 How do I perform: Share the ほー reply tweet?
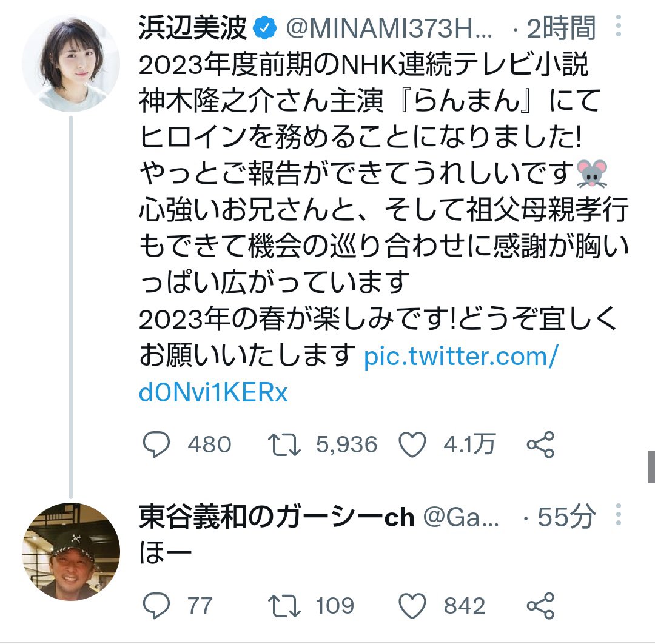[x=540, y=605]
